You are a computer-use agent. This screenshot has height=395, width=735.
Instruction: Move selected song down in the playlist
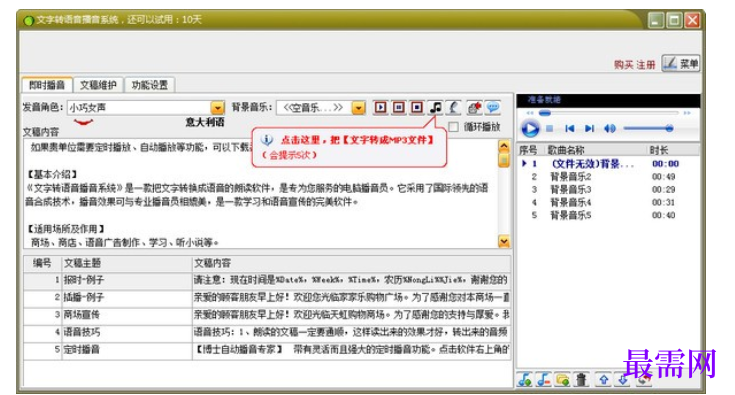click(622, 380)
